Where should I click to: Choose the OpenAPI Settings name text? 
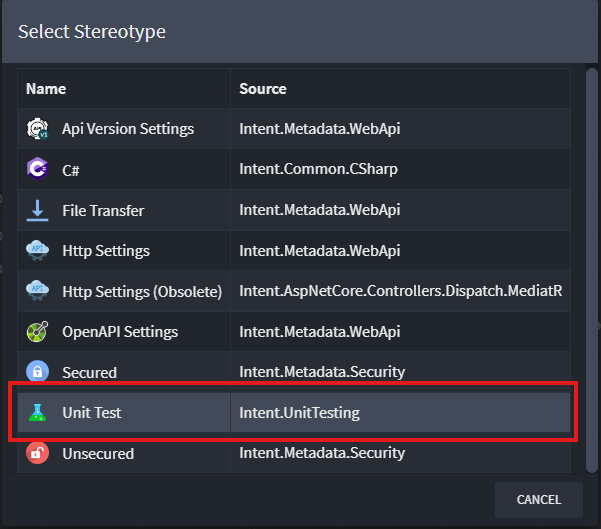[120, 332]
